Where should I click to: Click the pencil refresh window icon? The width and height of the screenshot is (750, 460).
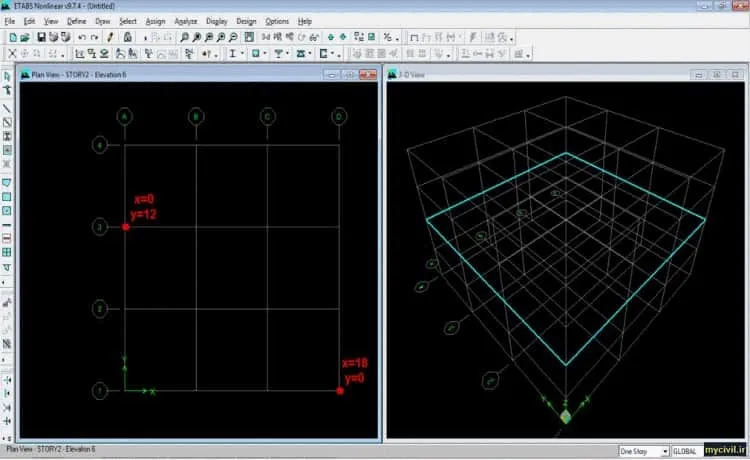tap(110, 37)
